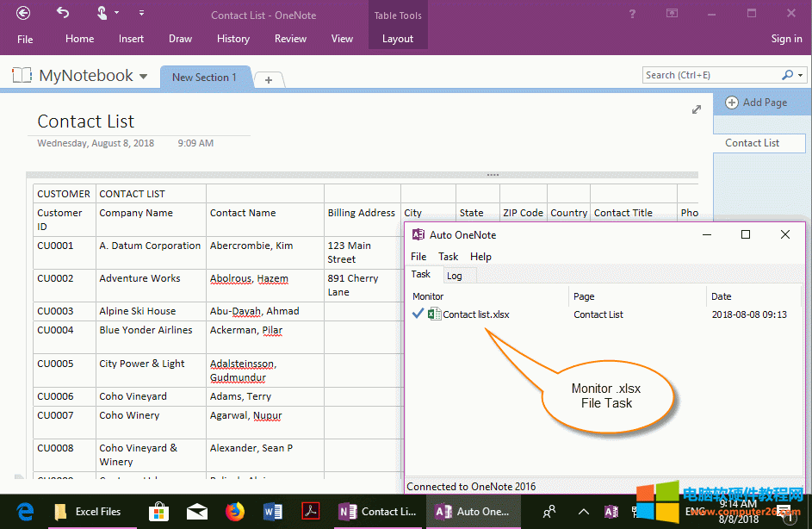
Task: Click the full-screen expand arrow icon
Action: point(697,109)
